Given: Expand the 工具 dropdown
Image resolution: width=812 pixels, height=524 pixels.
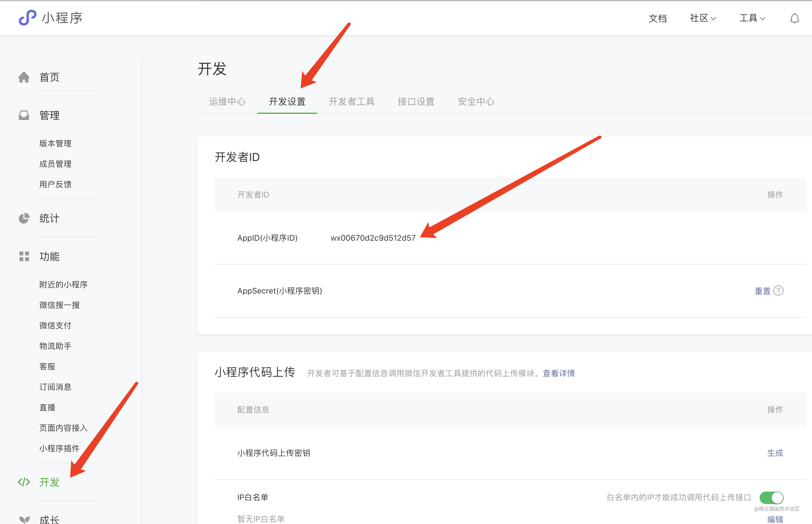Looking at the screenshot, I should pos(752,18).
